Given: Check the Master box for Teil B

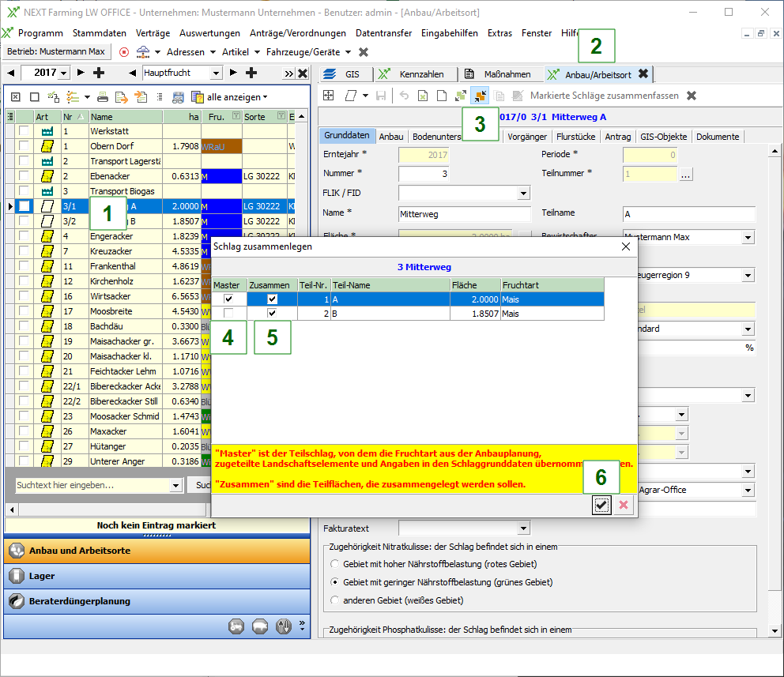Looking at the screenshot, I should (228, 314).
